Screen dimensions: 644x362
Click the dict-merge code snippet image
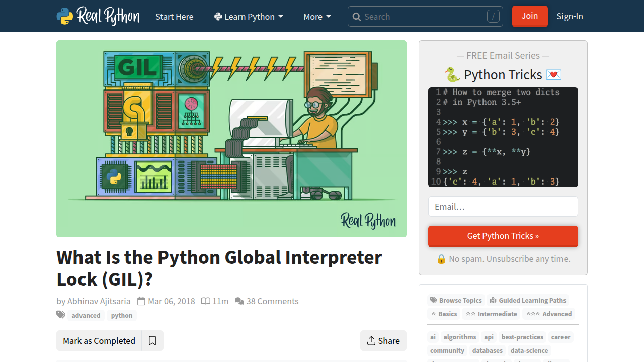click(503, 137)
